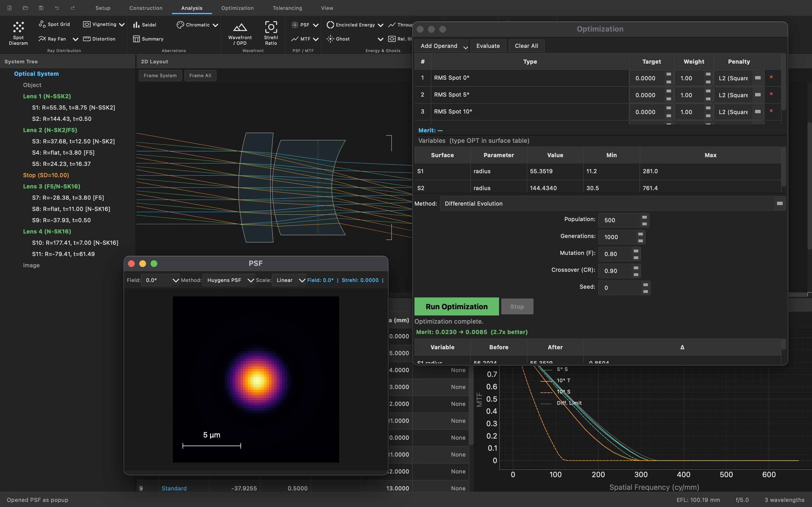Open the Distortion analysis
812x507 pixels.
[x=100, y=39]
